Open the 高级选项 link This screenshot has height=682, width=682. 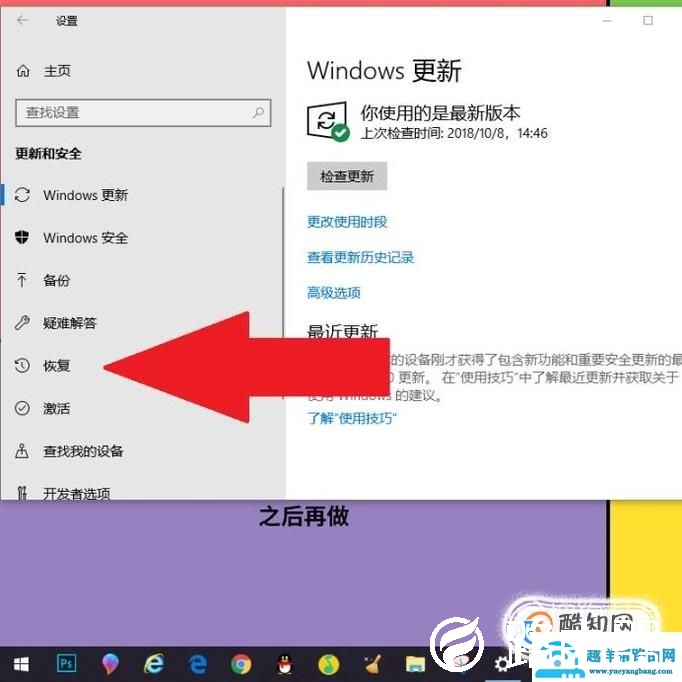click(334, 293)
